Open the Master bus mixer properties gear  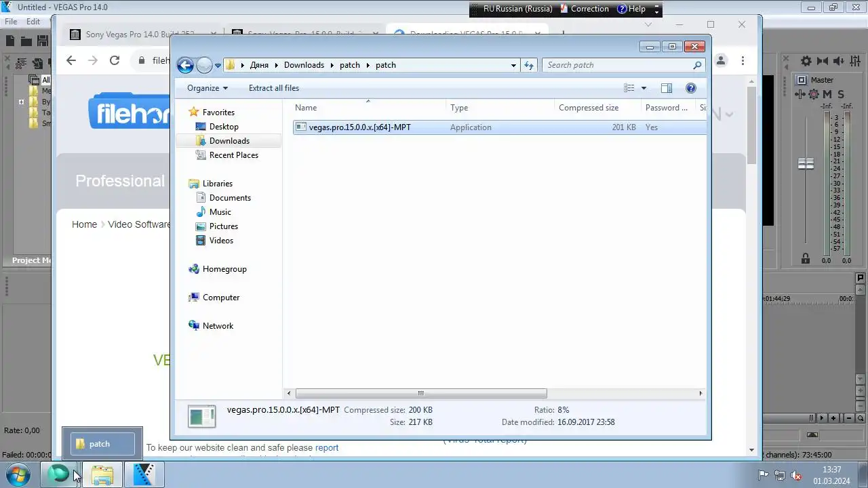[x=806, y=62]
